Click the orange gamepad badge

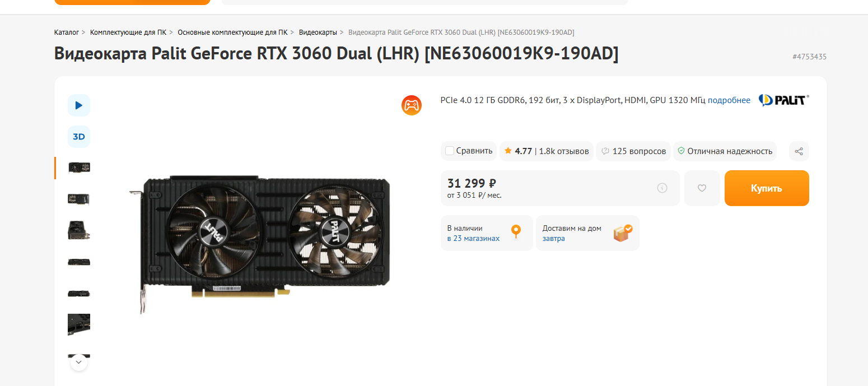[412, 105]
